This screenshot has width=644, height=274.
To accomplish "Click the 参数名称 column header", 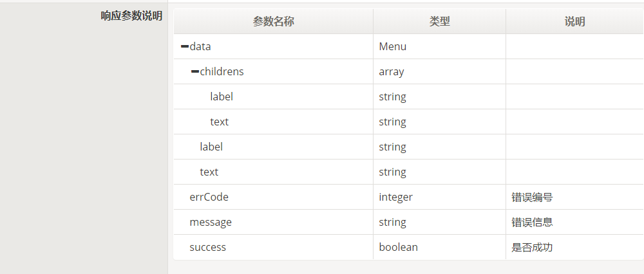I will (274, 21).
